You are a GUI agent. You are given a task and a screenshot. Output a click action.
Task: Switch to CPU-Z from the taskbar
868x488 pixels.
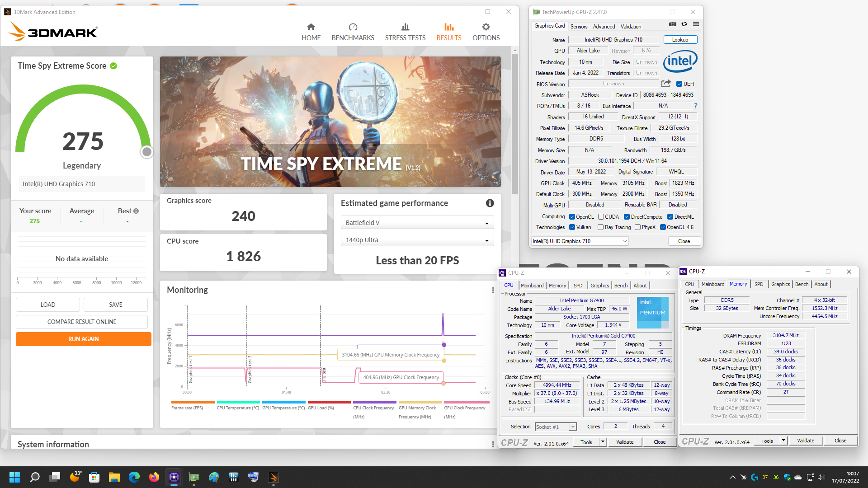(x=174, y=477)
